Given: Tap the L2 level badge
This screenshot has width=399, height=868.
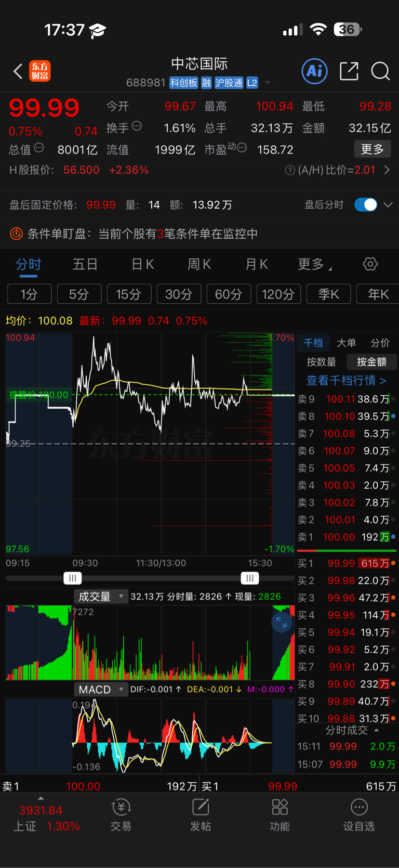Looking at the screenshot, I should pyautogui.click(x=252, y=83).
